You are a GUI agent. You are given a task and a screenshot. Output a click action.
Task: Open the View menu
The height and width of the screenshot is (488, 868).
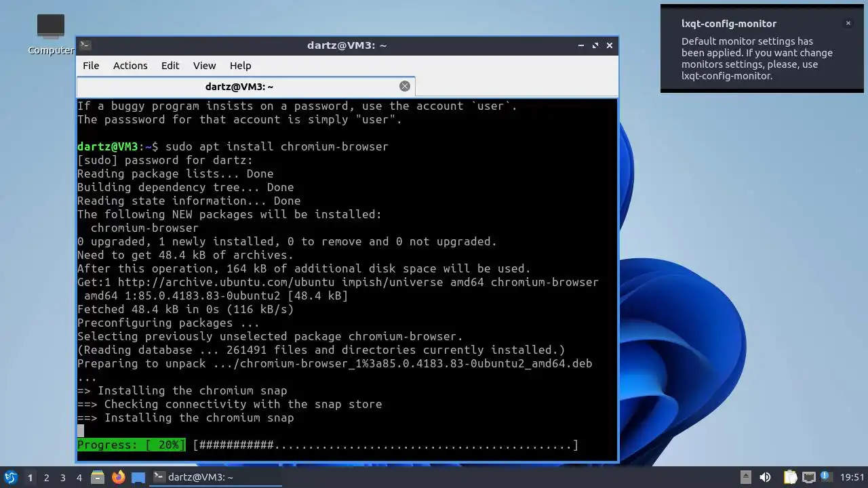point(204,66)
